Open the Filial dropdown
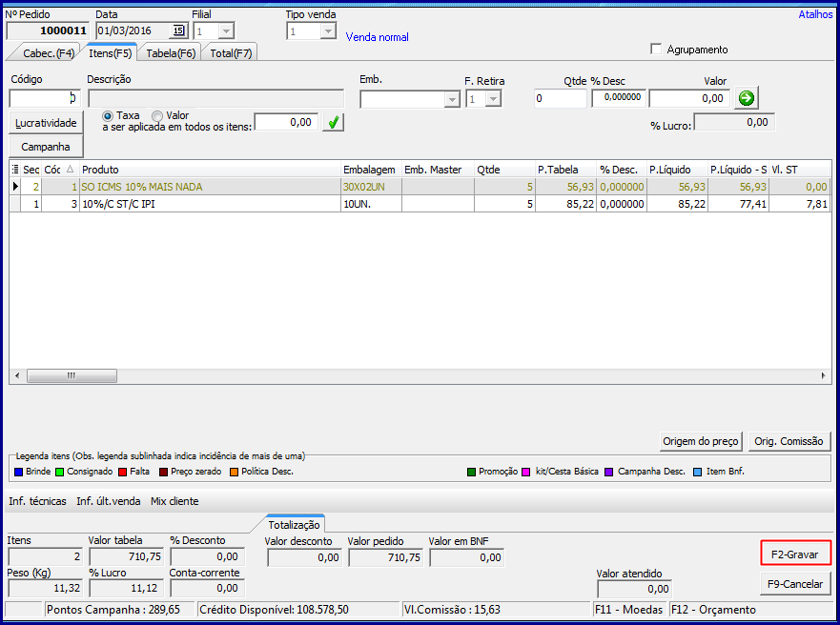 click(x=226, y=31)
